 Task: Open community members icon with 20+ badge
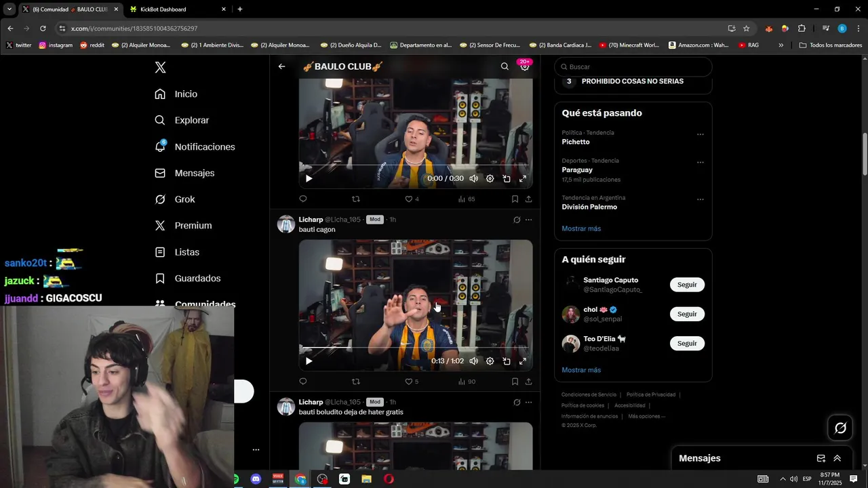coord(524,66)
